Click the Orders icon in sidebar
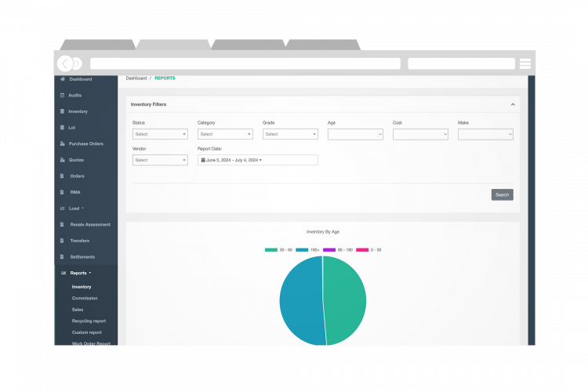 pos(62,176)
